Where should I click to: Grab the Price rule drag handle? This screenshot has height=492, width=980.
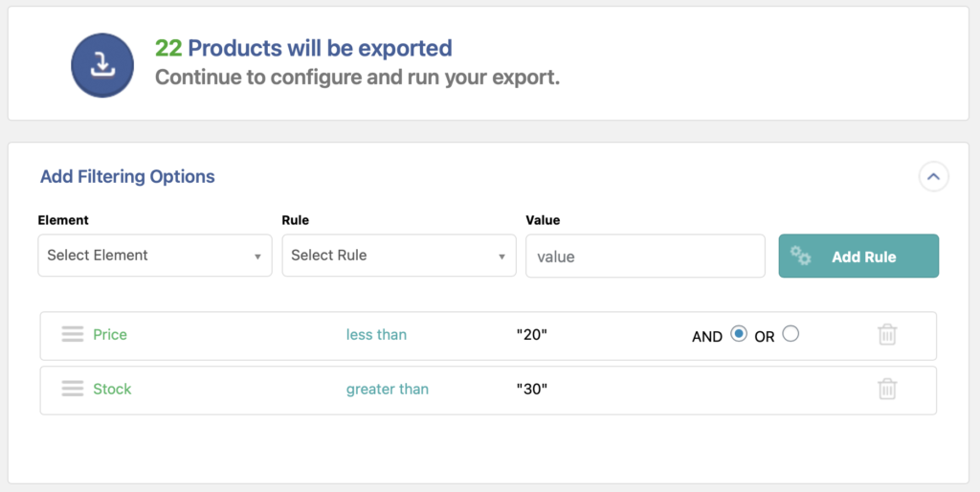[x=73, y=334]
